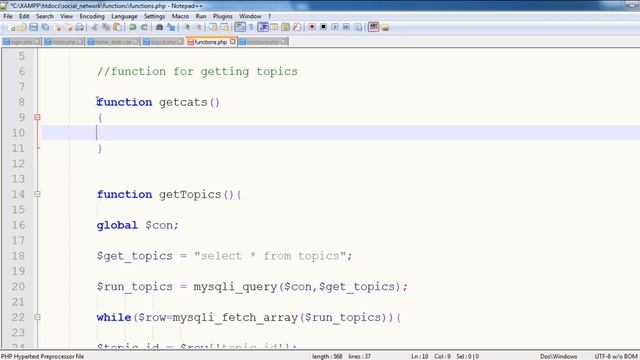640x360 pixels.
Task: Click the Save All toolbar icon
Action: point(45,27)
